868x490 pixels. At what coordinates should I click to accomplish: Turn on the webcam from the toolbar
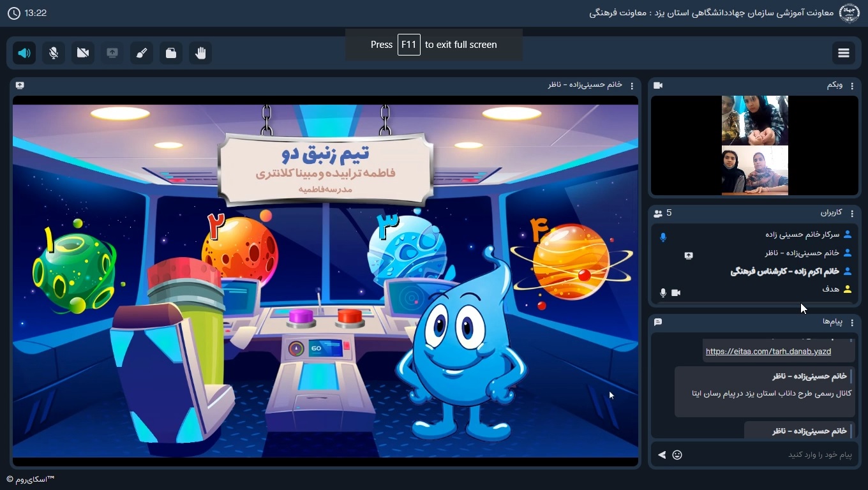pyautogui.click(x=83, y=53)
